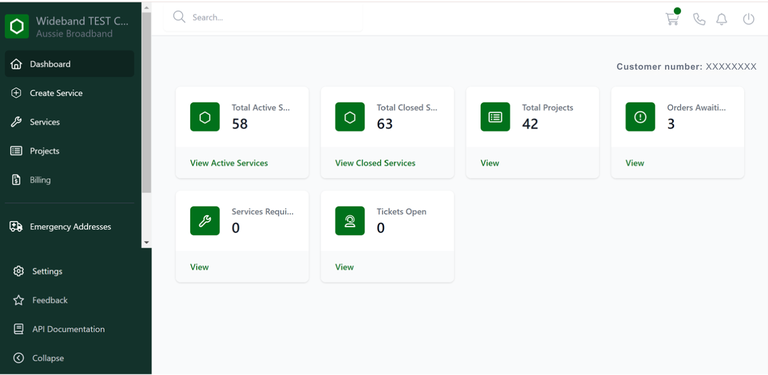The height and width of the screenshot is (375, 768).
Task: Click the Tickets Open label
Action: click(x=401, y=212)
